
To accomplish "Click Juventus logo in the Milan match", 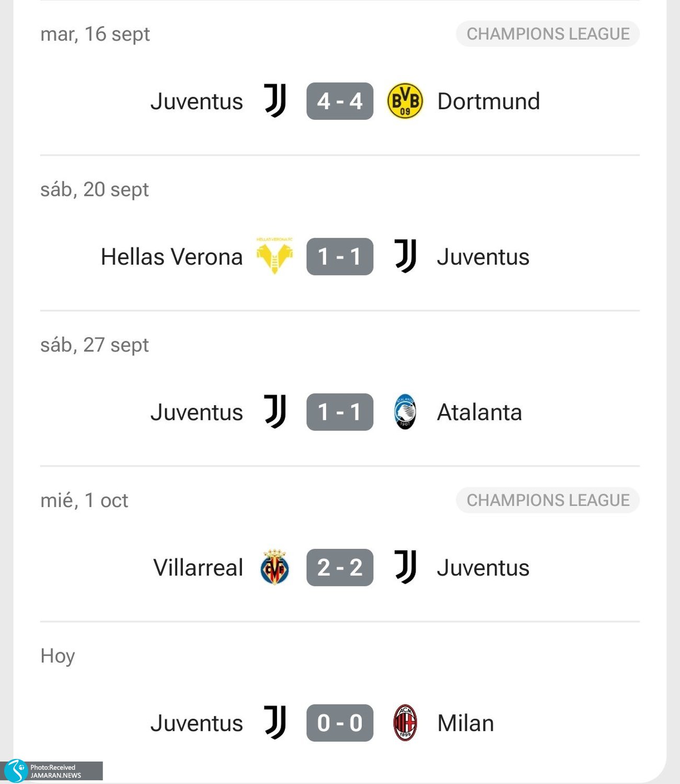I will tap(275, 723).
